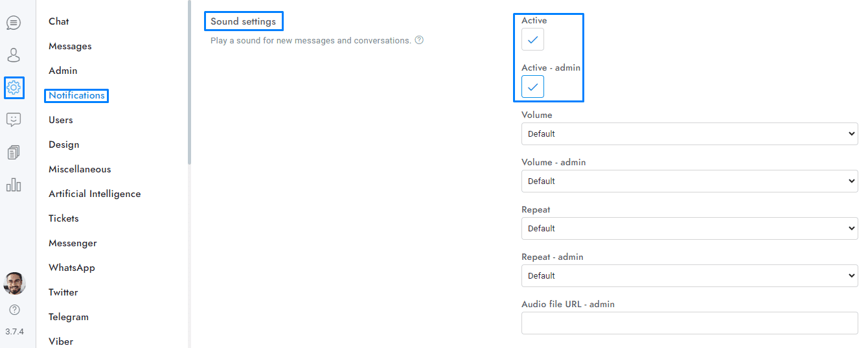868x348 pixels.
Task: Click the settings gear icon
Action: coord(14,87)
